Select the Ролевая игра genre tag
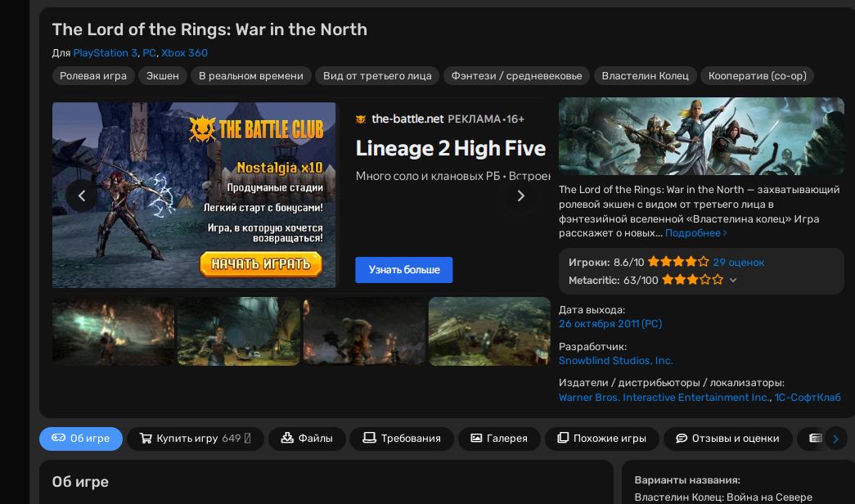Viewport: 855px width, 504px height. pyautogui.click(x=93, y=76)
